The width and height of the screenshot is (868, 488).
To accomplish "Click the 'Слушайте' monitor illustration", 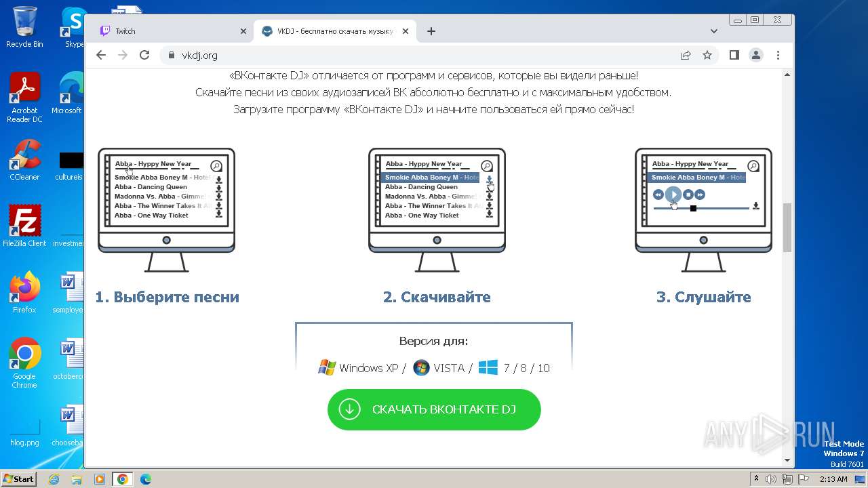I will (x=703, y=210).
